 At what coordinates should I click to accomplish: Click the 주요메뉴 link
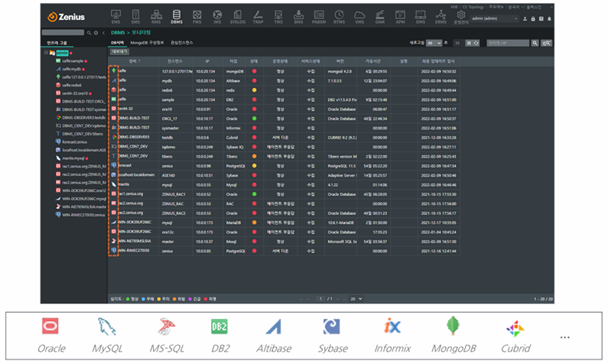click(498, 7)
